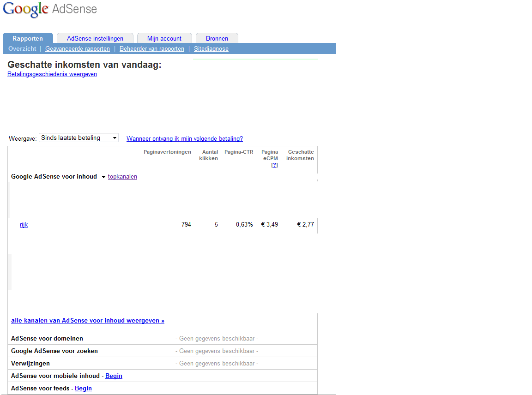532x395 pixels.
Task: Click the Verwijzingen row label
Action: (30, 364)
